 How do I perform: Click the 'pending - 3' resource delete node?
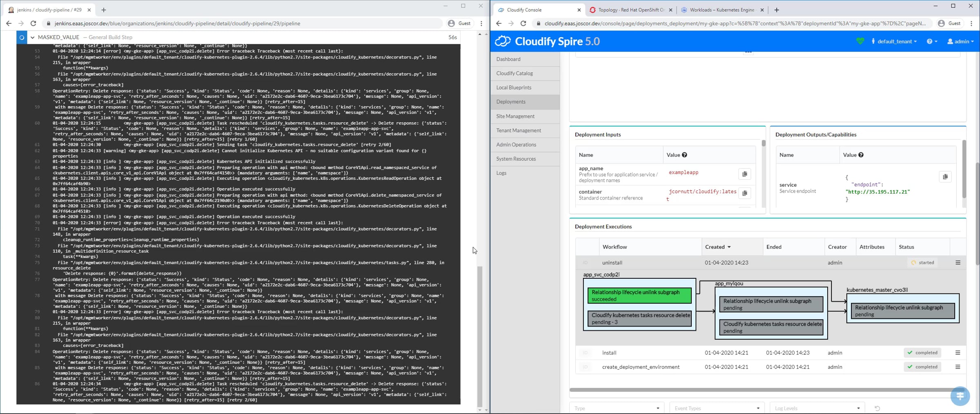[x=639, y=318]
